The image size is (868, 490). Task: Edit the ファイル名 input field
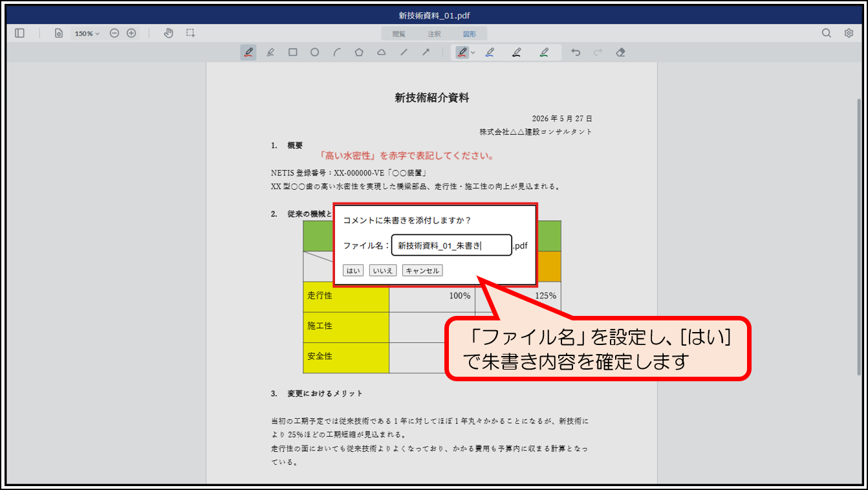click(451, 245)
